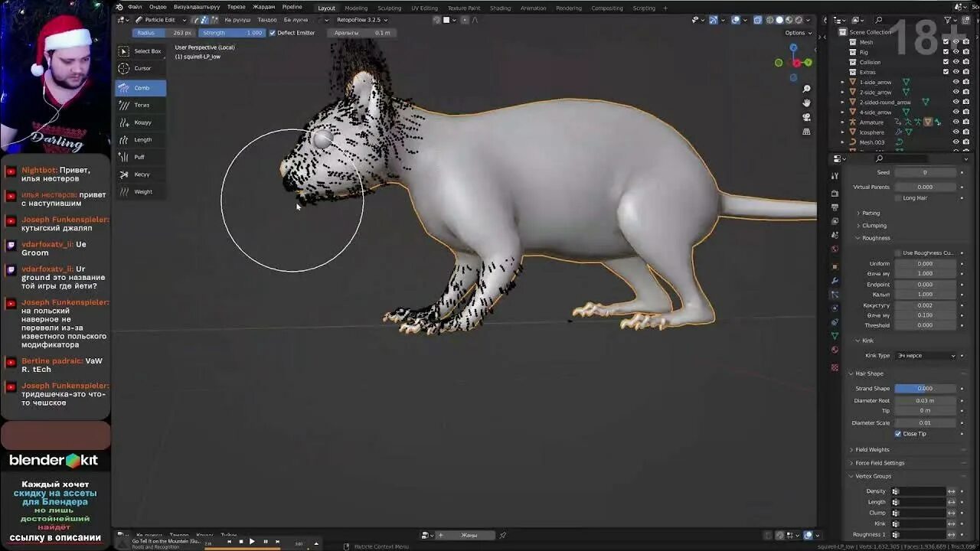Activate the Comb brush tool
This screenshot has width=980, height=551.
[140, 88]
